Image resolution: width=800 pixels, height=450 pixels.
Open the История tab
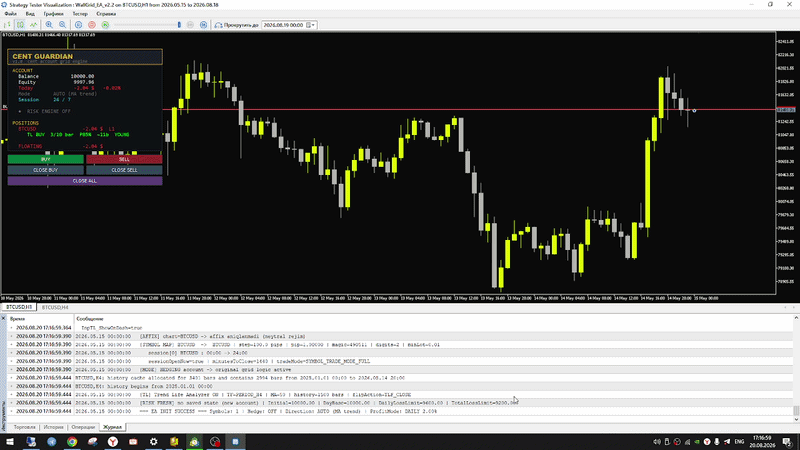point(53,427)
